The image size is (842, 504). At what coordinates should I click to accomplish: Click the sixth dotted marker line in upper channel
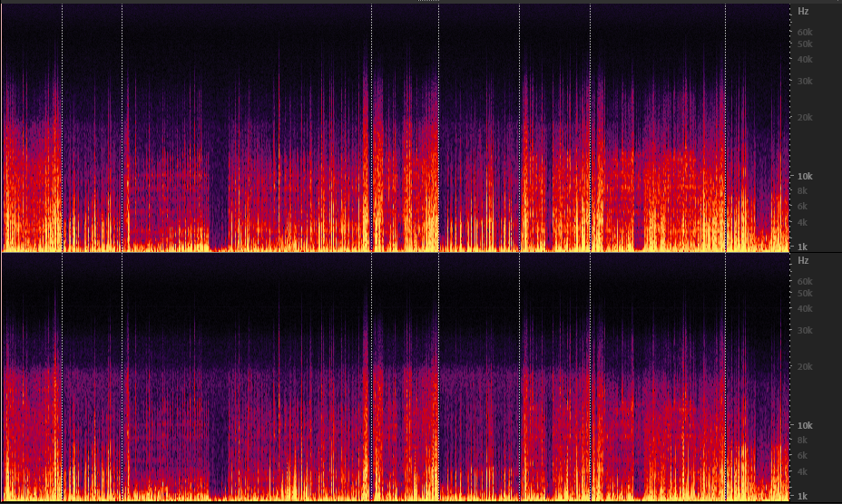(590, 128)
